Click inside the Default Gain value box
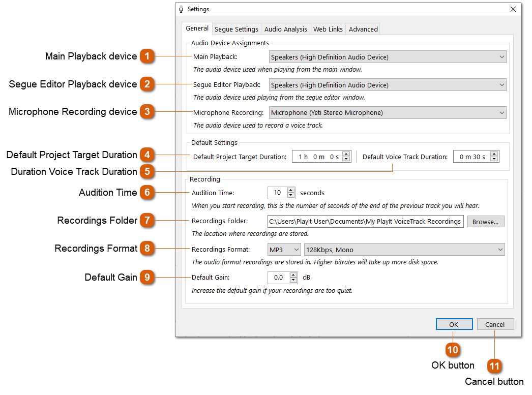This screenshot has width=532, height=395. click(278, 278)
